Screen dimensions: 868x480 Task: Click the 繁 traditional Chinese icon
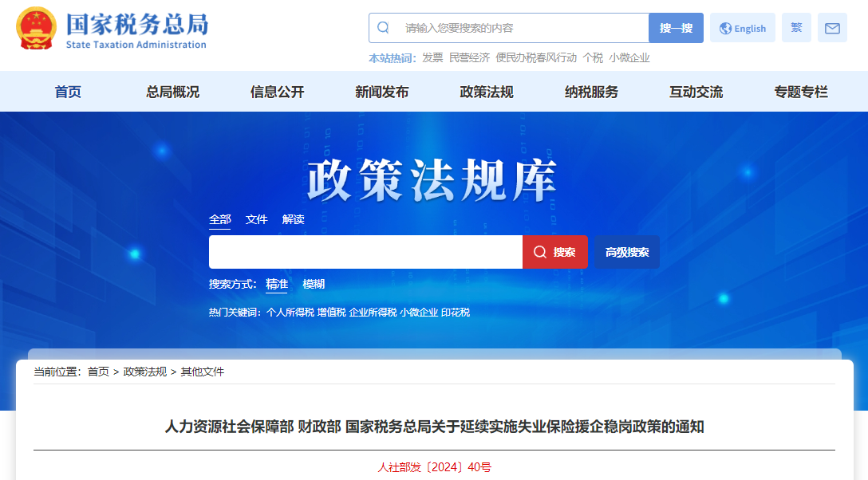[x=795, y=28]
